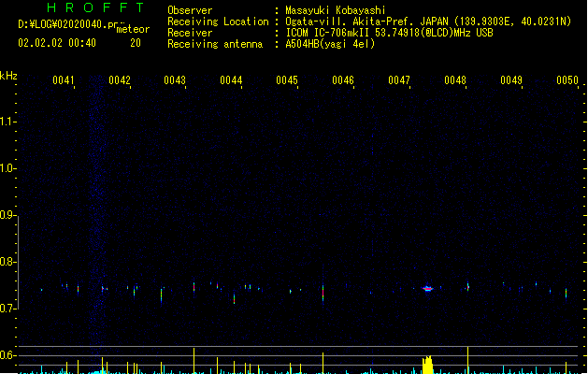Click the 0044 time marker
Viewport: 588px width, 374px height.
(x=231, y=80)
